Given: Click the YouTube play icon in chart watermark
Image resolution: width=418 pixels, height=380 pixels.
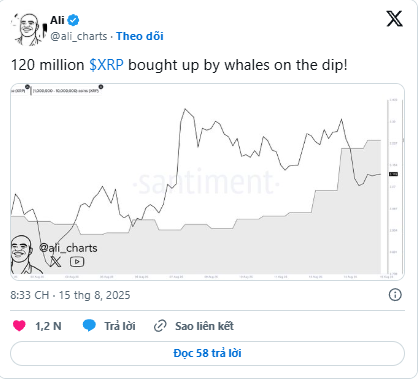Looking at the screenshot, I should 77,262.
